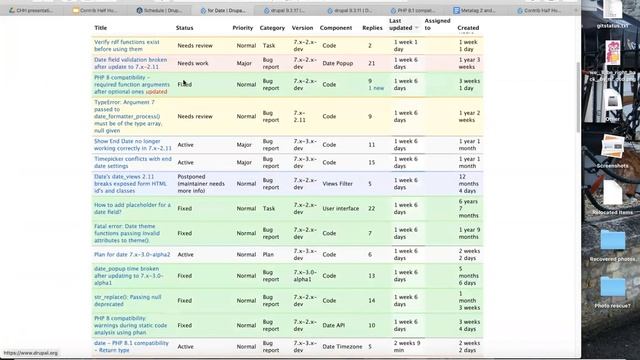Switch to the first Contrib Half Hour tab
The image size is (640, 360).
click(x=95, y=10)
